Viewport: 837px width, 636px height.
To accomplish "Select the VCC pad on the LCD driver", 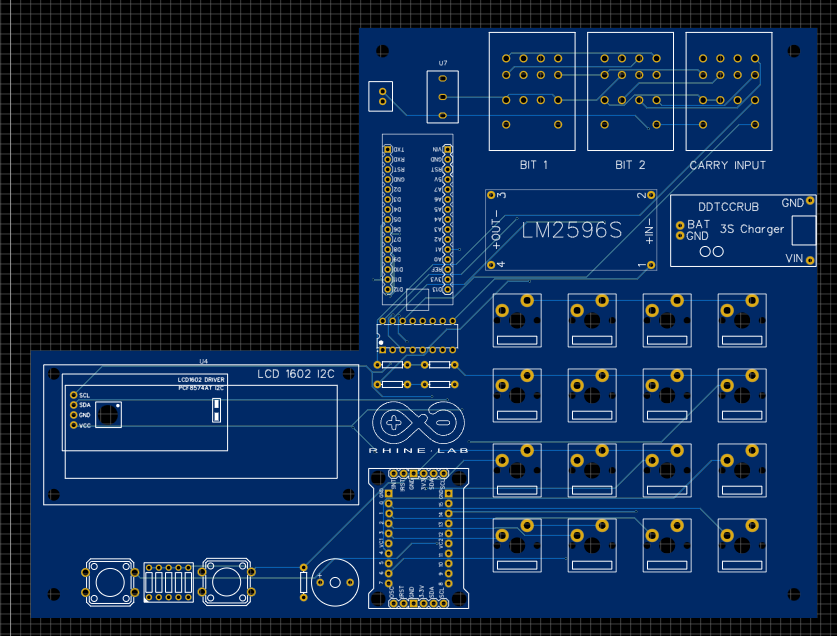I will click(x=74, y=425).
